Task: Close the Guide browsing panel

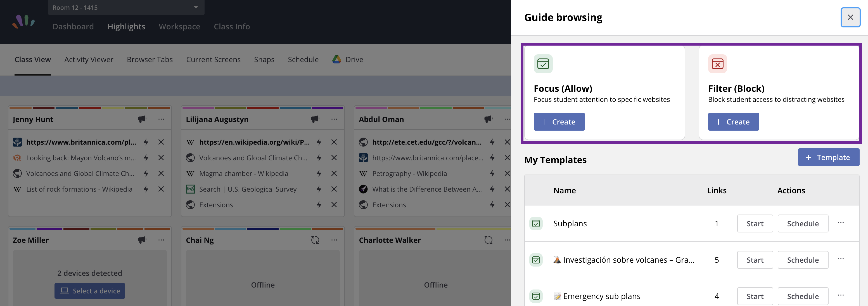Action: coord(850,17)
